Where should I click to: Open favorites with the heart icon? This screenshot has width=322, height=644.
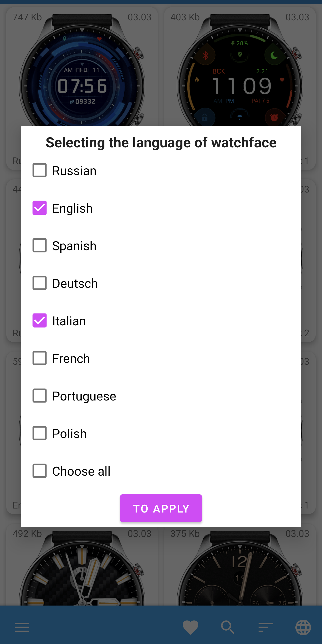(190, 627)
